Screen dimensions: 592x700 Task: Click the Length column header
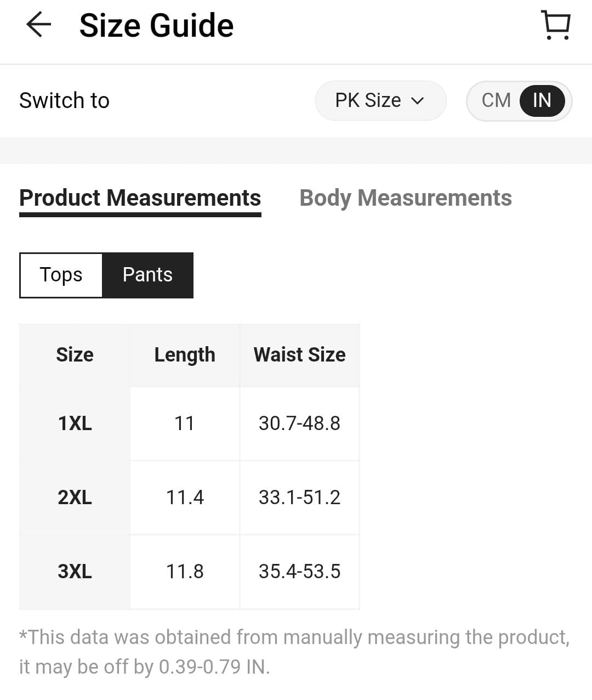pos(185,355)
